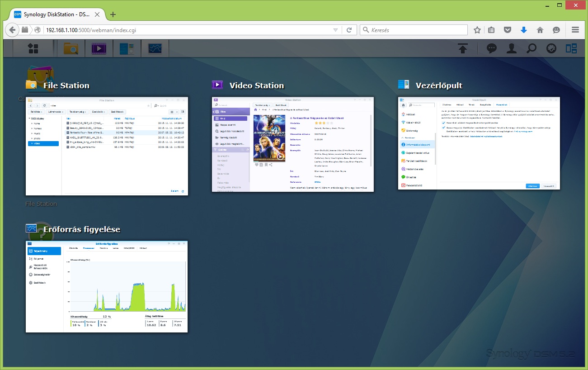Collapse the DS216play tree node
Screen dimensions: 588x370
coord(29,119)
